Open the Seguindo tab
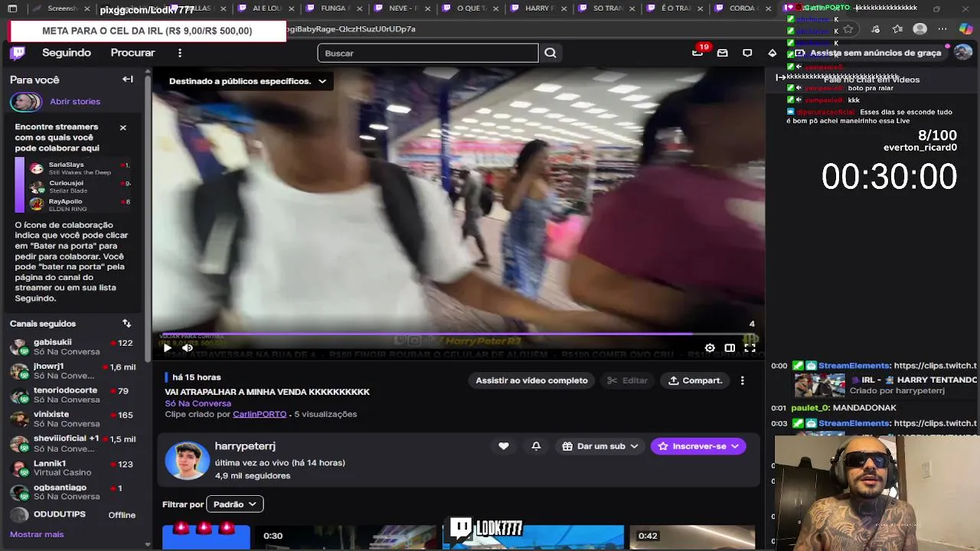980x551 pixels. pyautogui.click(x=67, y=53)
